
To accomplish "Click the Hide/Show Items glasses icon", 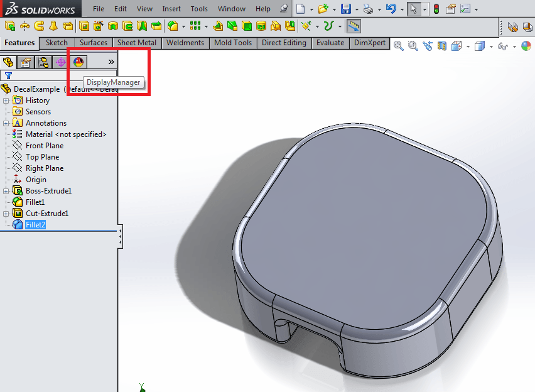I will (502, 45).
